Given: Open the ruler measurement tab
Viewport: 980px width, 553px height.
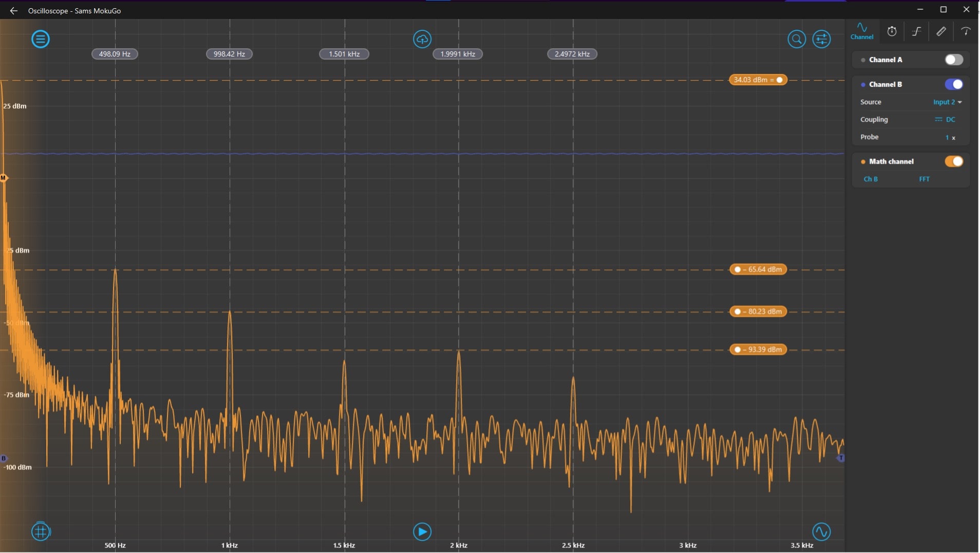Looking at the screenshot, I should [940, 32].
